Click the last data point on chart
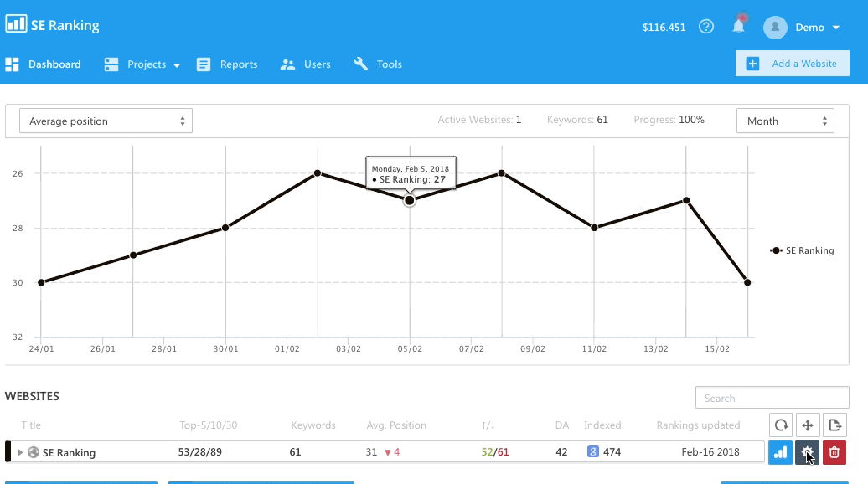This screenshot has width=868, height=484. (747, 282)
